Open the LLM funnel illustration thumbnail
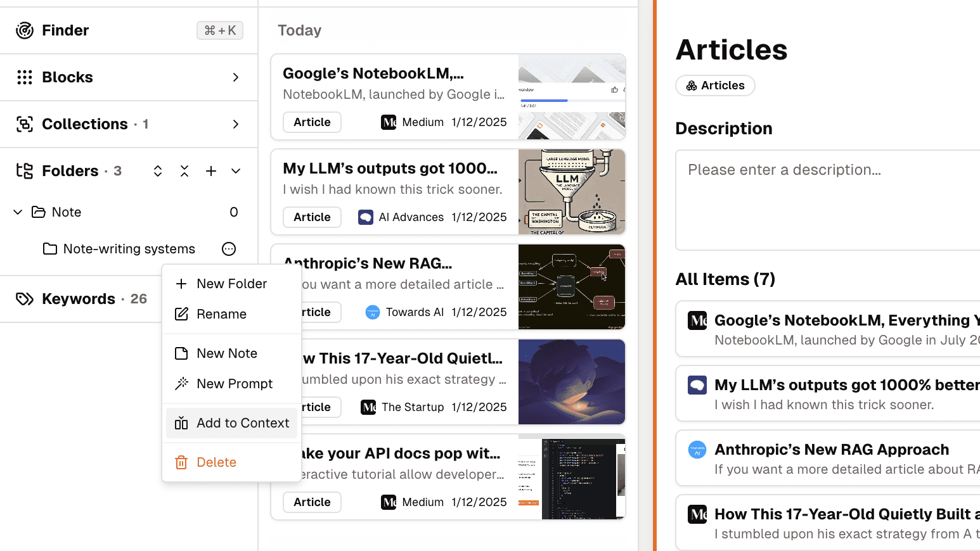This screenshot has height=551, width=980. 572,192
